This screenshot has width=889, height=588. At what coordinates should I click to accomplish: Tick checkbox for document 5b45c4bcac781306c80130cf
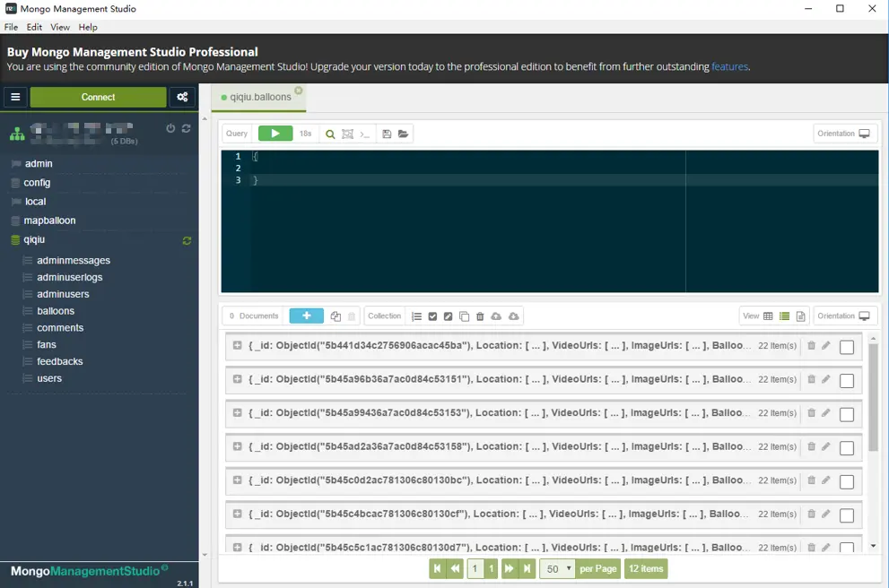[847, 515]
